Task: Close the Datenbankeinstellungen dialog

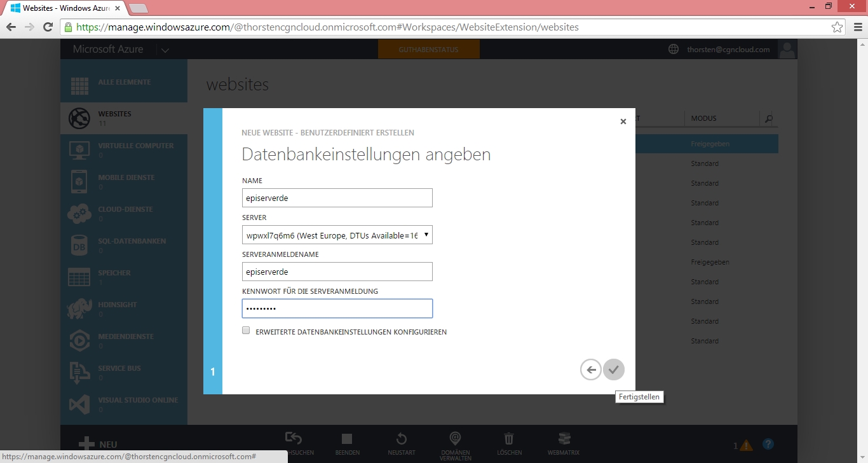Action: (x=623, y=121)
